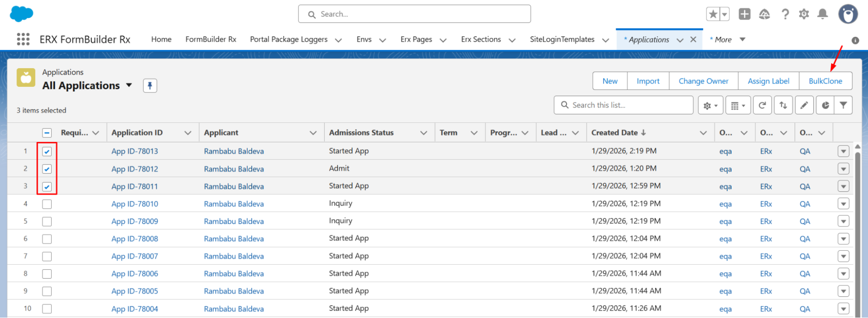Pin the All Applications list view

[150, 85]
